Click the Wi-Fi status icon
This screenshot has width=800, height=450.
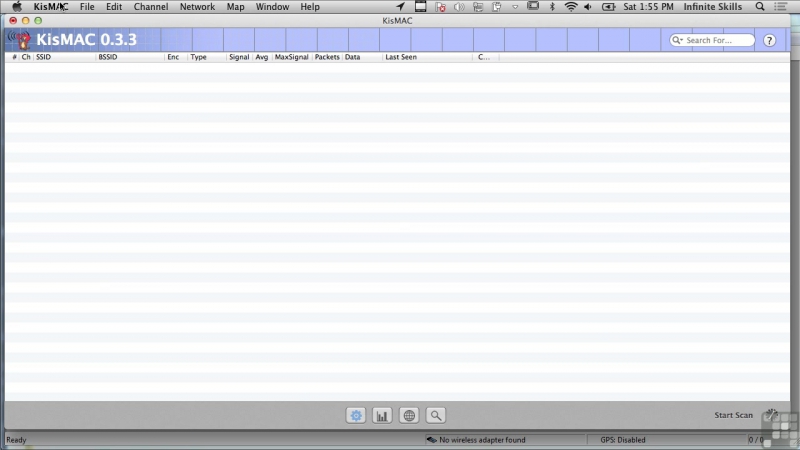pyautogui.click(x=571, y=7)
